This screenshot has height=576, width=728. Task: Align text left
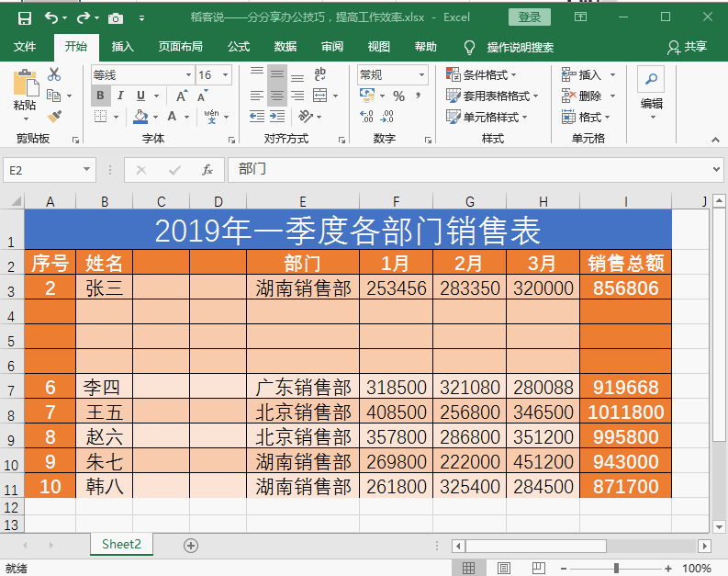257,96
